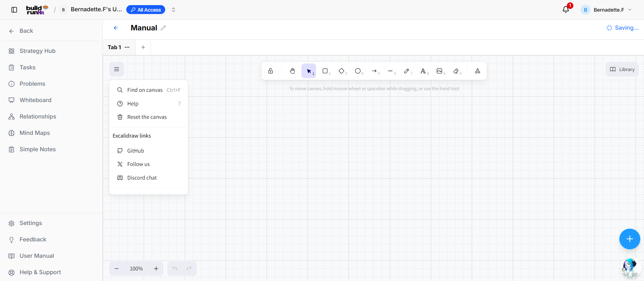
Task: Open notifications bell
Action: pos(566,10)
